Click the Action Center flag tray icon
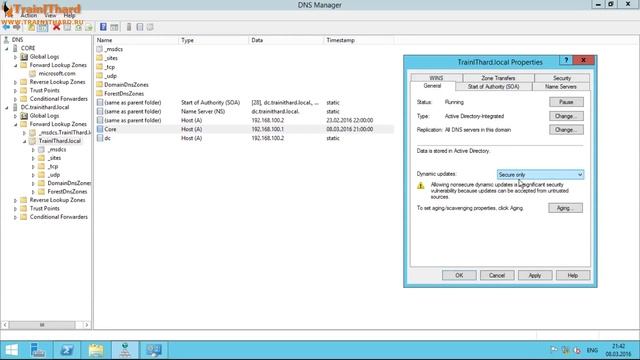 pos(554,350)
